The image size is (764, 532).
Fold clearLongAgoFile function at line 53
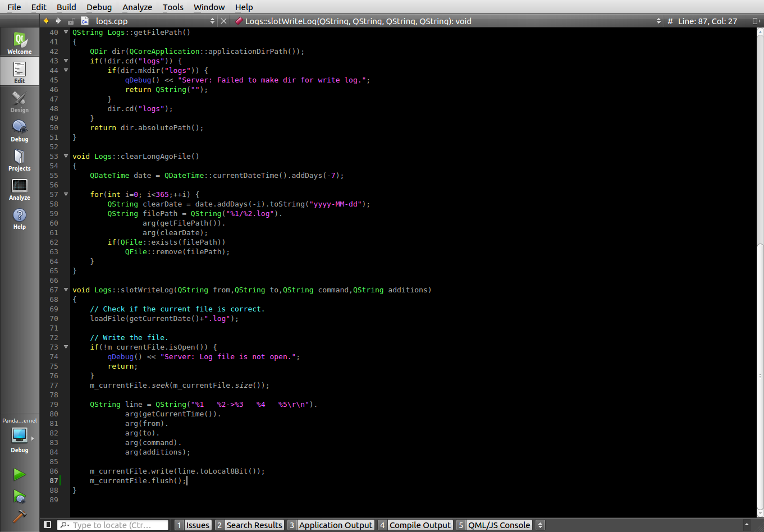[66, 157]
